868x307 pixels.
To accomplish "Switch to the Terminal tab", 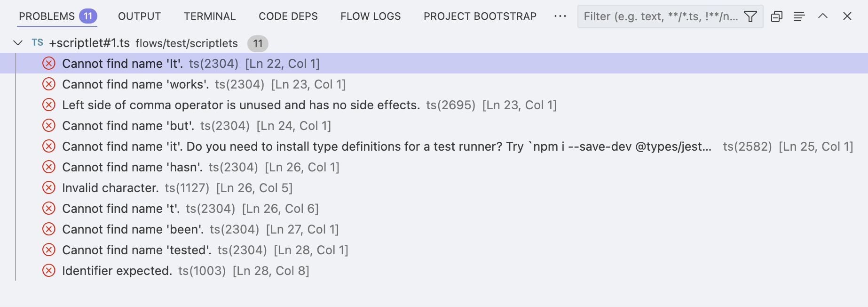I will 210,16.
